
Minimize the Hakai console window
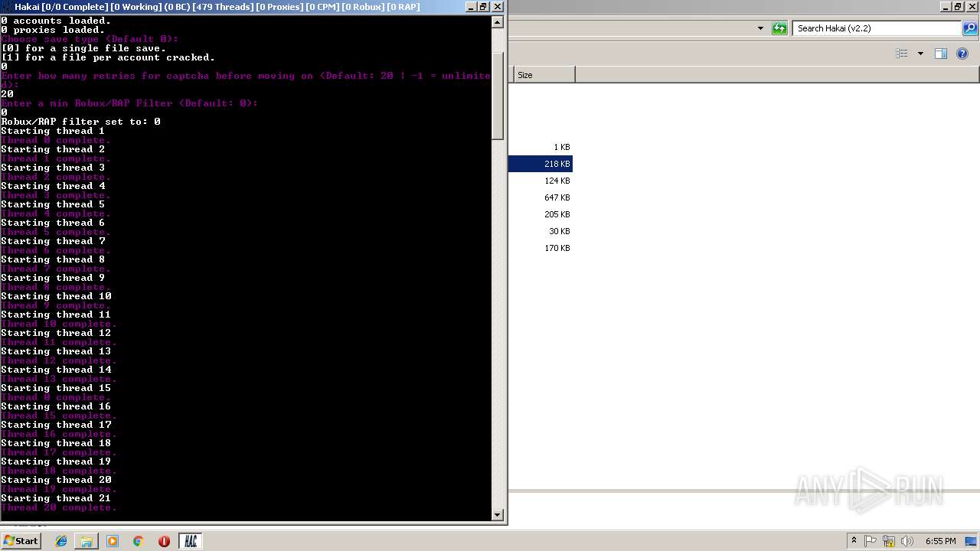tap(470, 7)
